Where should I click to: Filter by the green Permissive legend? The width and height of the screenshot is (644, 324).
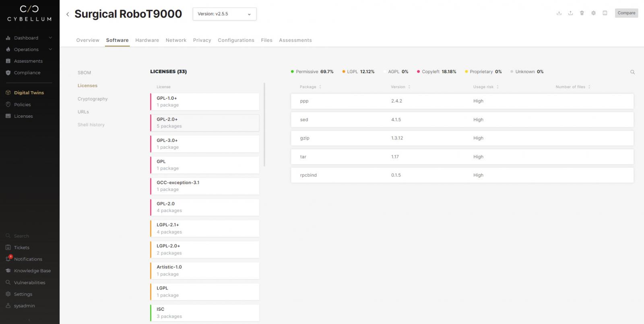click(x=312, y=72)
